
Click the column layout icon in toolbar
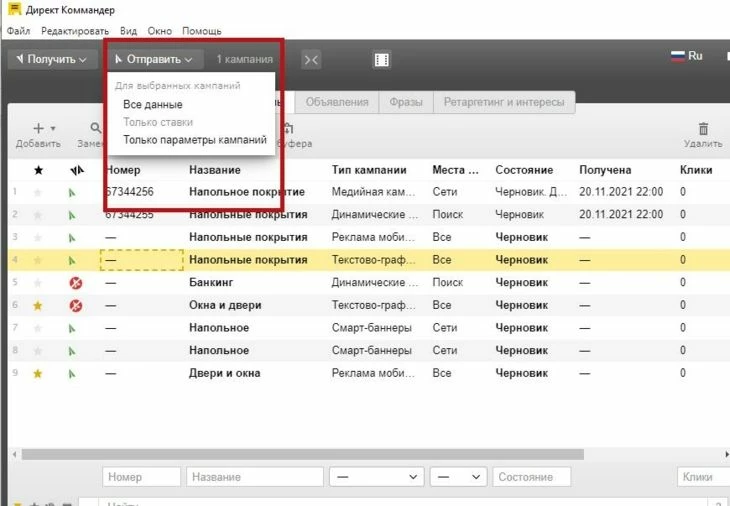click(382, 60)
